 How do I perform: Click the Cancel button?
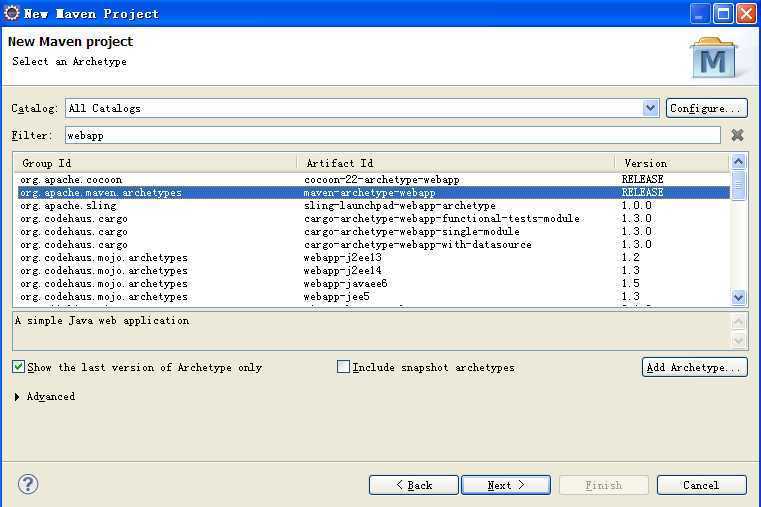tap(702, 485)
